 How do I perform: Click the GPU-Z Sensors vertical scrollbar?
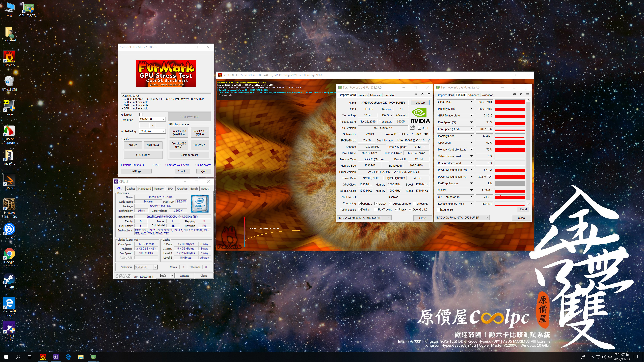(528, 152)
